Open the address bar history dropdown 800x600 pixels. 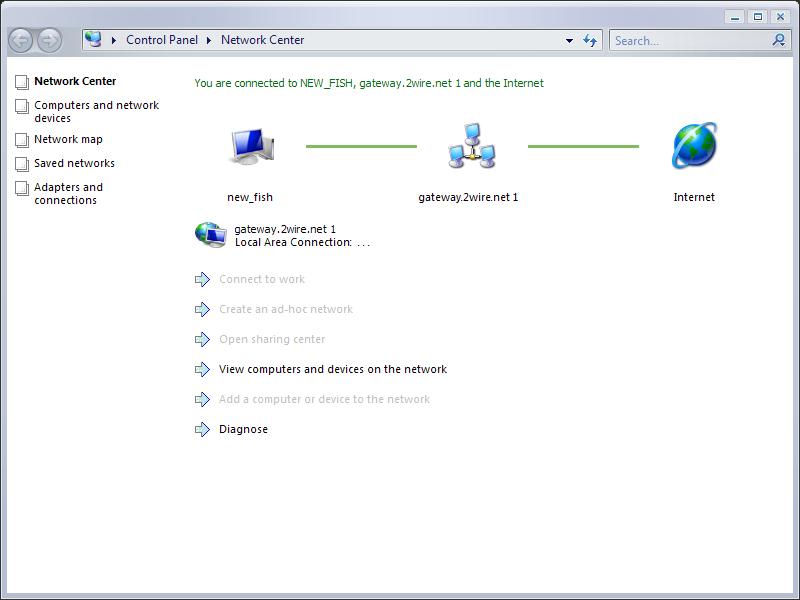click(569, 40)
